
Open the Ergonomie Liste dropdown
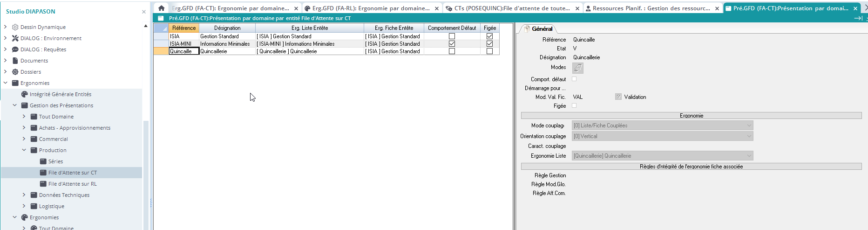(x=749, y=156)
